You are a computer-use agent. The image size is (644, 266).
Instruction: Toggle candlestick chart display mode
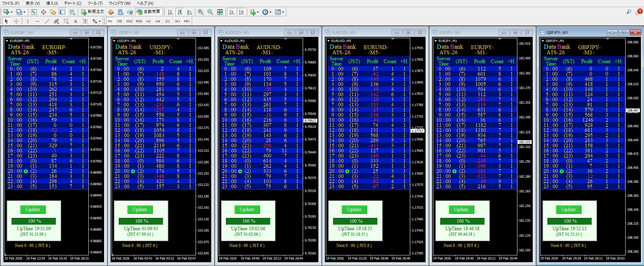(x=180, y=12)
